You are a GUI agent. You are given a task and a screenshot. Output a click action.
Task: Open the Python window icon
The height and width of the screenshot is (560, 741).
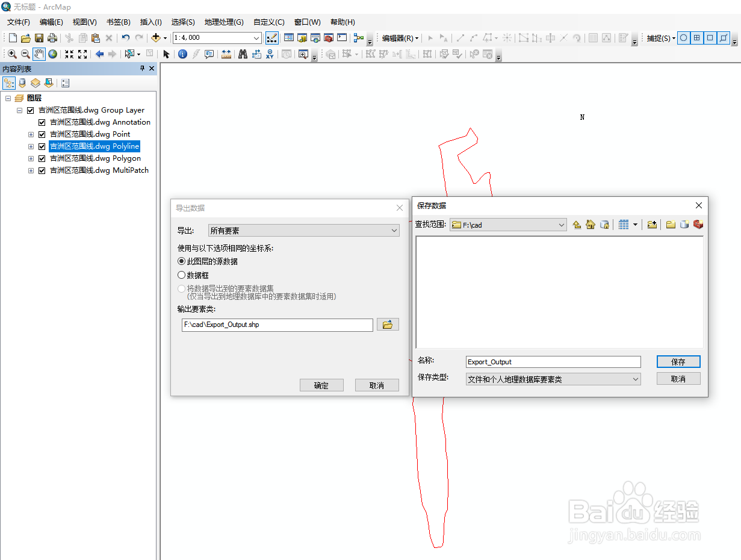pos(342,38)
